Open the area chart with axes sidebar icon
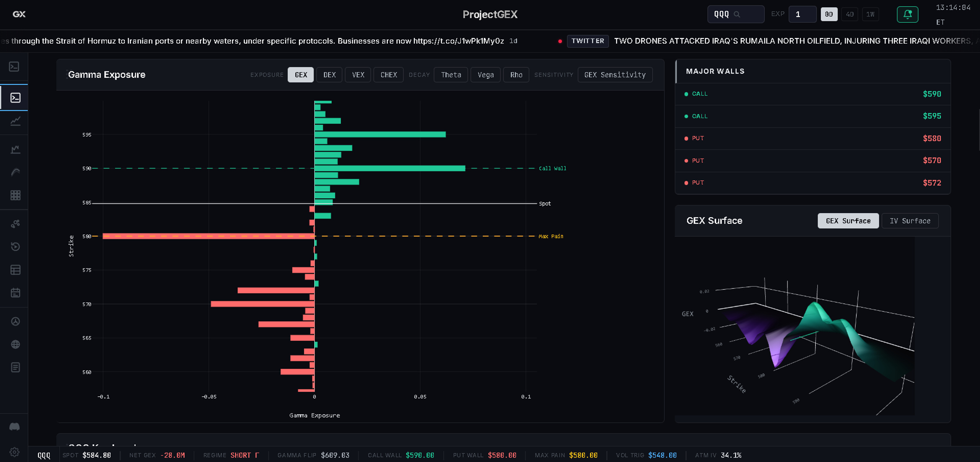Viewport: 980px width, 462px height. [15, 149]
